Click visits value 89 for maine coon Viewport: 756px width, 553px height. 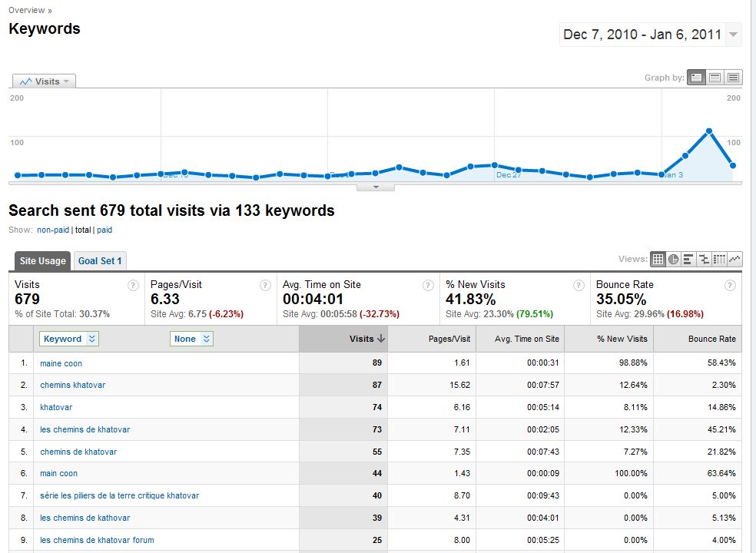pos(377,363)
